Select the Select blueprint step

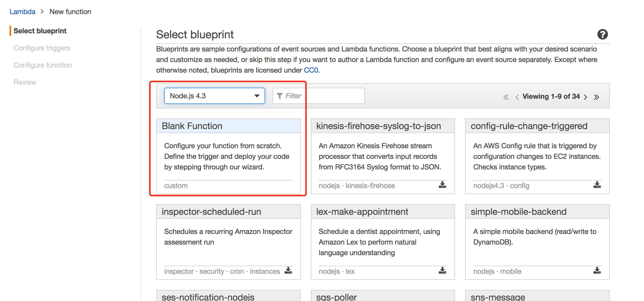(40, 31)
